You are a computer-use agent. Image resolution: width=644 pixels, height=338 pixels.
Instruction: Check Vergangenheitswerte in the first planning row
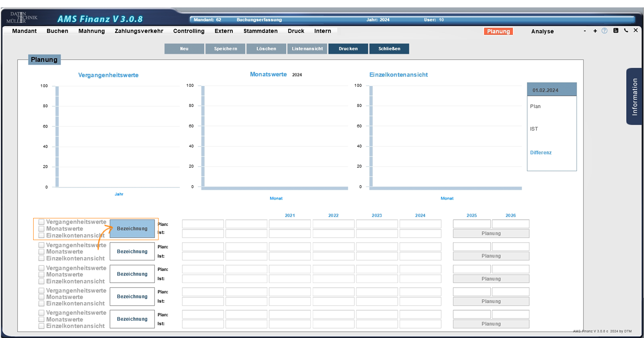click(41, 222)
